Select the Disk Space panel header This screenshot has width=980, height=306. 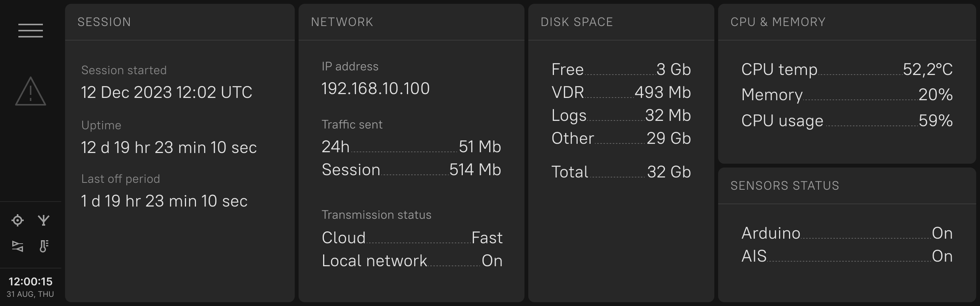point(577,22)
